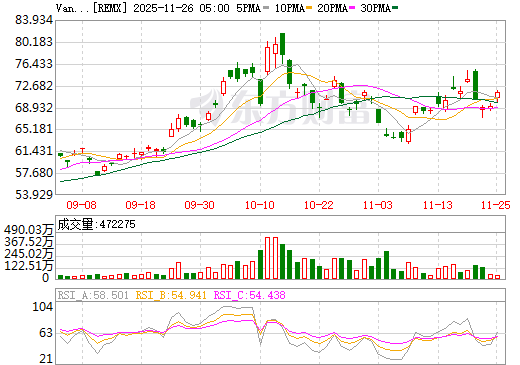Click the 83.934 price axis label
Screen dimensions: 520x365
34,20
